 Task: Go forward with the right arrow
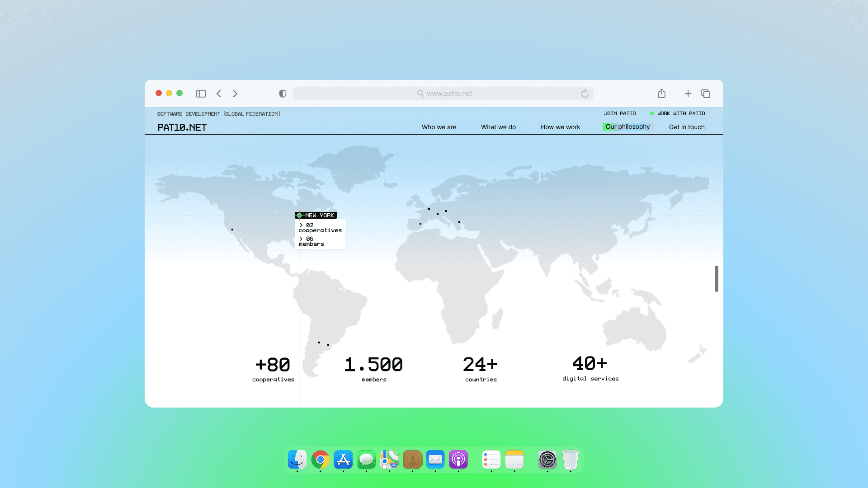pyautogui.click(x=235, y=94)
